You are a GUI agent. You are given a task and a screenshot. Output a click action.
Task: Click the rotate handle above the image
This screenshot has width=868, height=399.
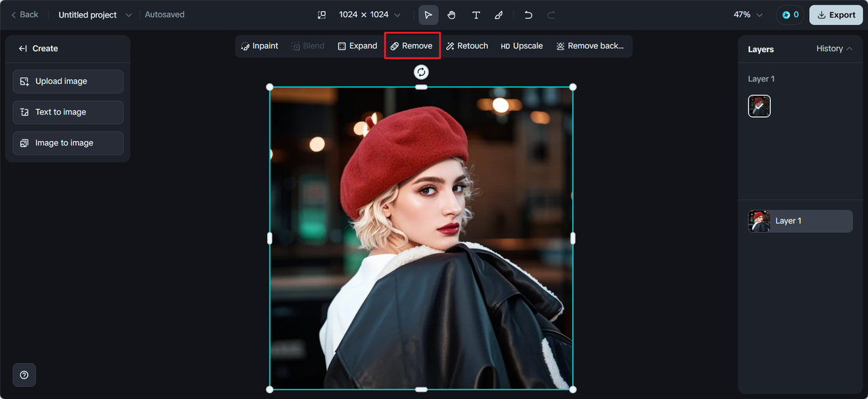(421, 72)
